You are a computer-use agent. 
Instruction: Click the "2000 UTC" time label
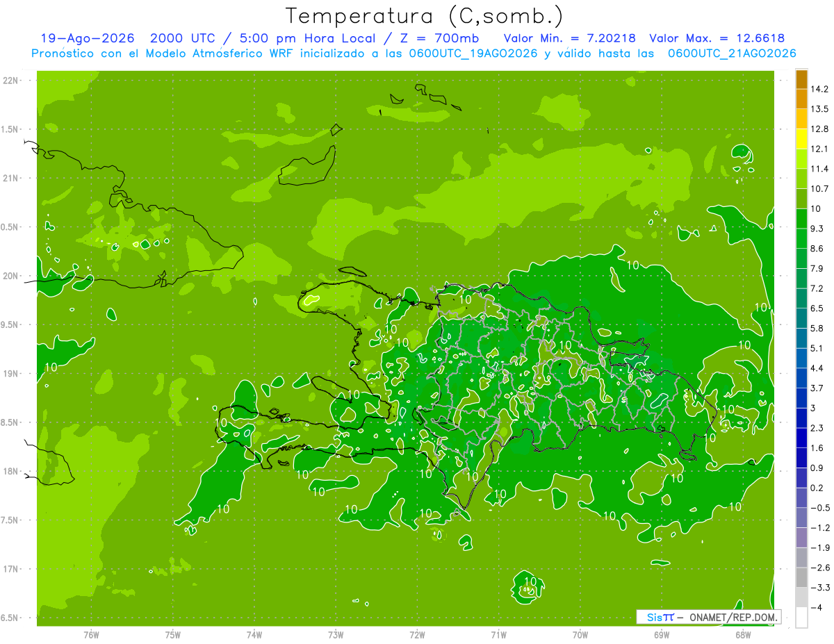tap(182, 38)
